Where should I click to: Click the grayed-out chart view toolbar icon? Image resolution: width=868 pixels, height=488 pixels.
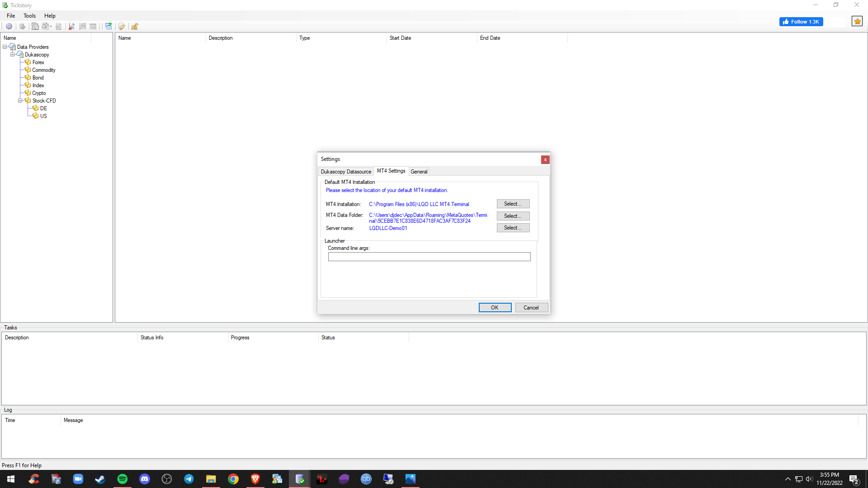[82, 26]
